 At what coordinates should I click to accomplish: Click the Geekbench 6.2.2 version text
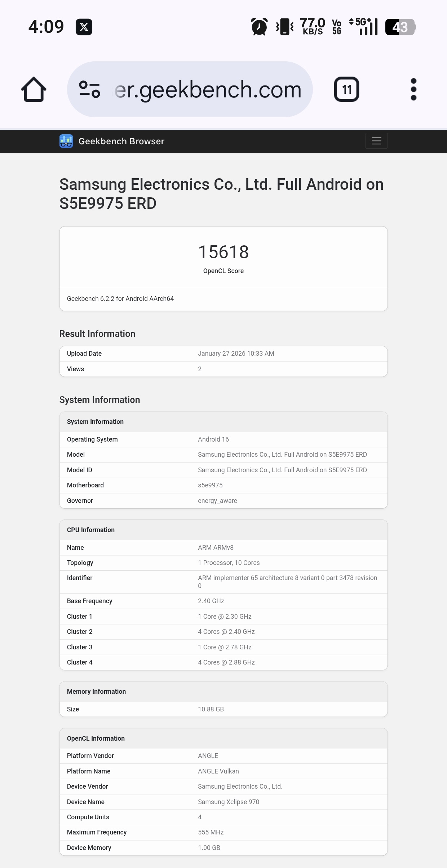pyautogui.click(x=120, y=299)
